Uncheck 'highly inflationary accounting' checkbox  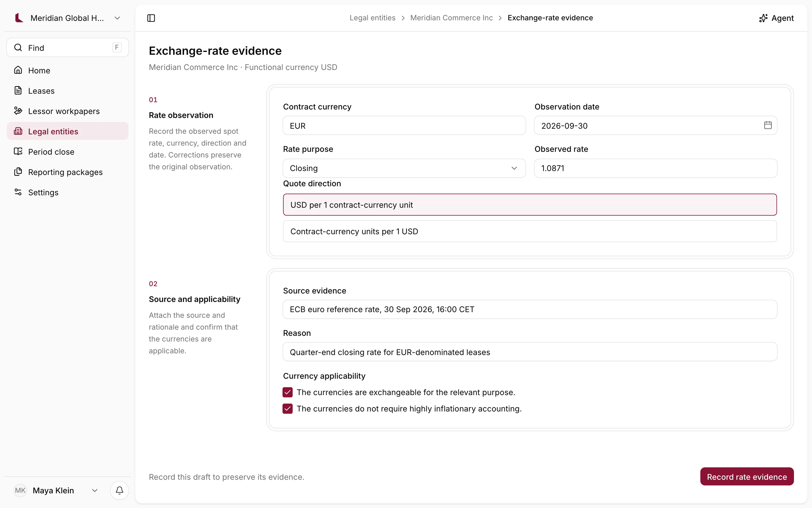coord(288,409)
